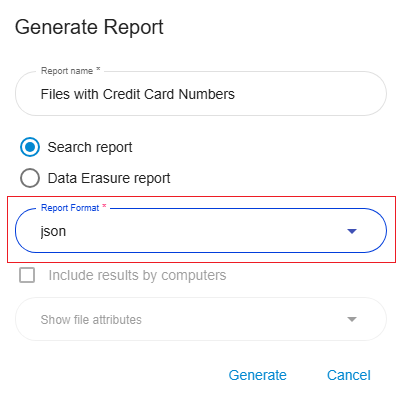Focus the Report name input field
The image size is (404, 401).
click(201, 94)
